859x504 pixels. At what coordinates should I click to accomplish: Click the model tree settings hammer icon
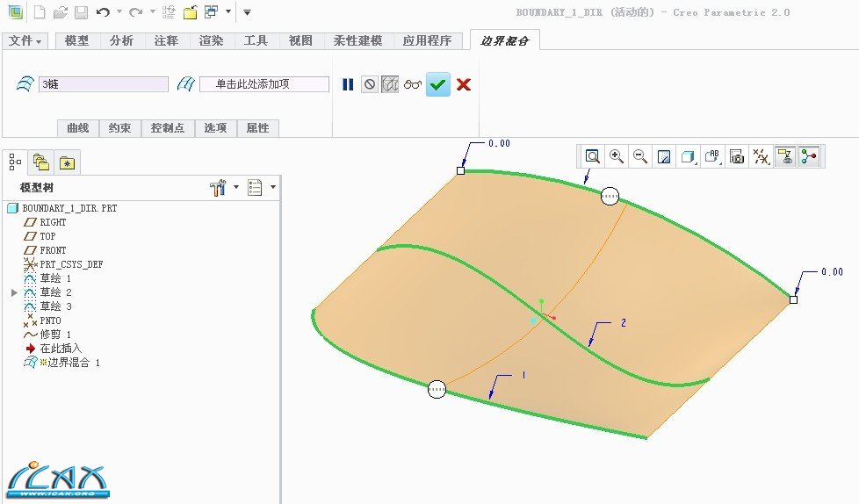pos(218,187)
